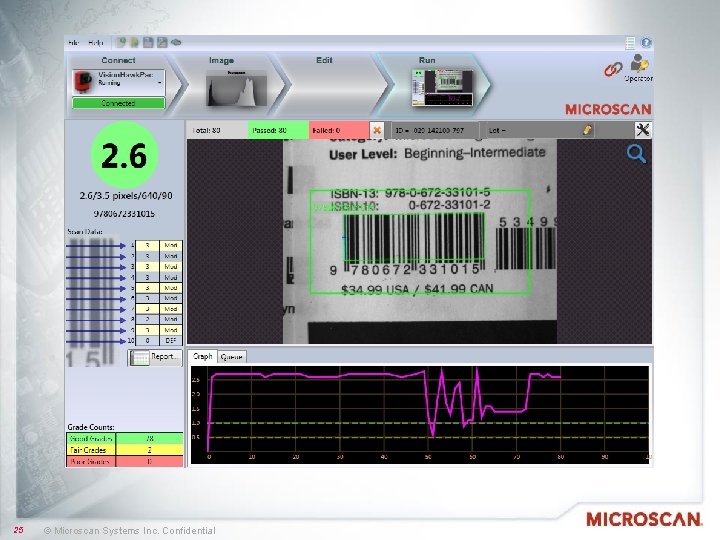Image resolution: width=720 pixels, height=540 pixels.
Task: Open the Help menu
Action: pos(96,43)
